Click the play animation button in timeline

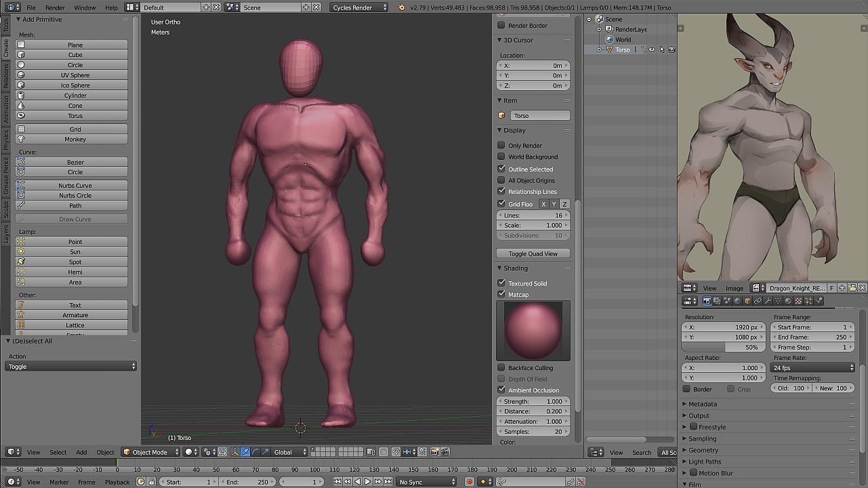click(367, 482)
